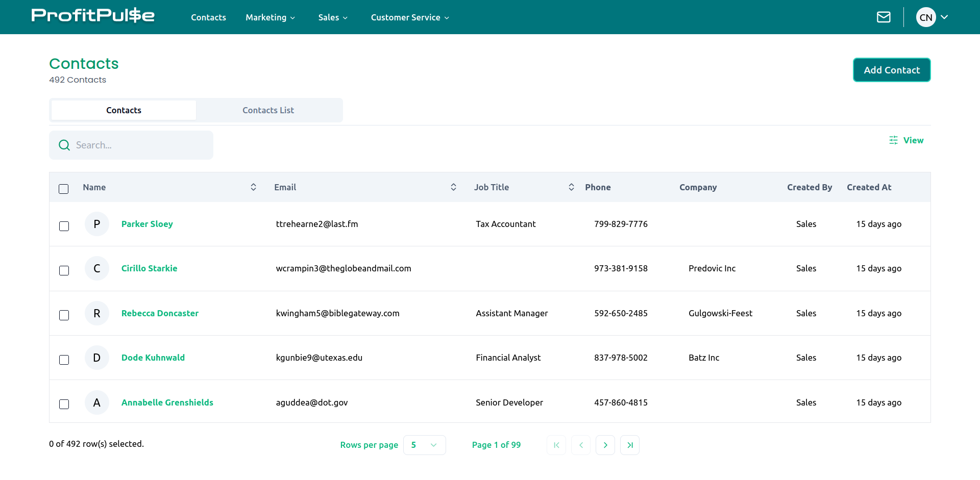
Task: Expand the user account chevron
Action: click(x=944, y=17)
